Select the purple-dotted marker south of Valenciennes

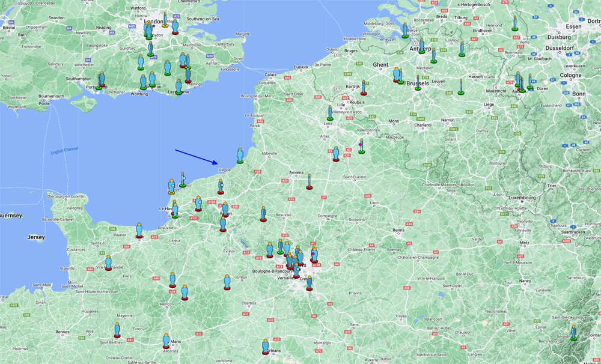click(x=361, y=147)
